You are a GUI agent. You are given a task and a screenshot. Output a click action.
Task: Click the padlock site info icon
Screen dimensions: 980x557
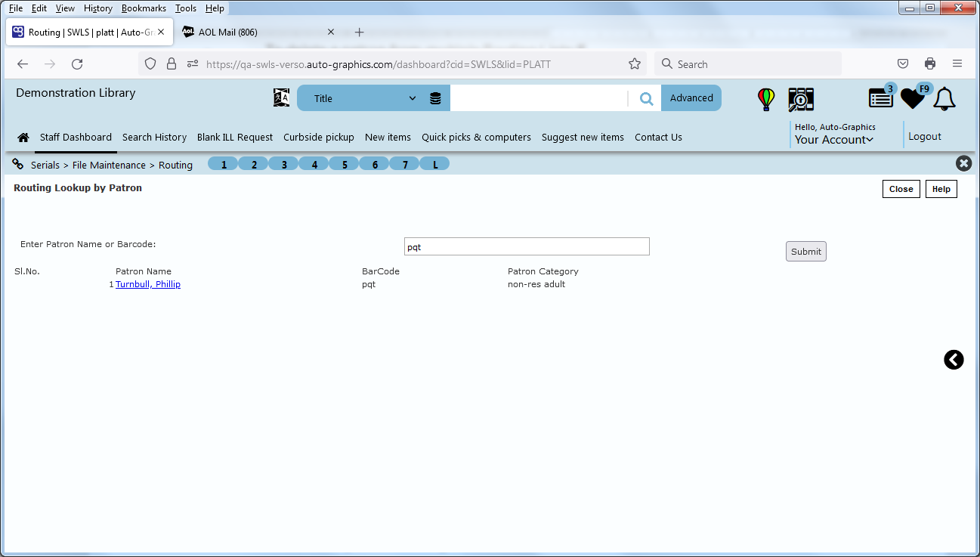click(172, 64)
